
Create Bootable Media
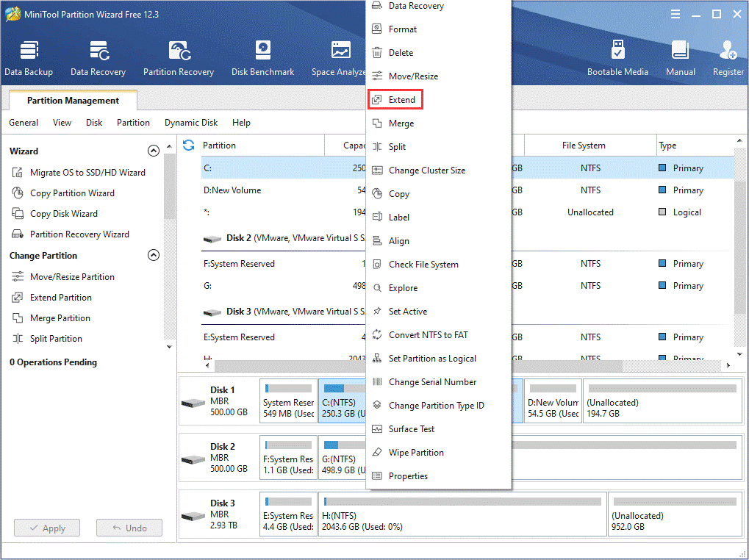pos(617,59)
